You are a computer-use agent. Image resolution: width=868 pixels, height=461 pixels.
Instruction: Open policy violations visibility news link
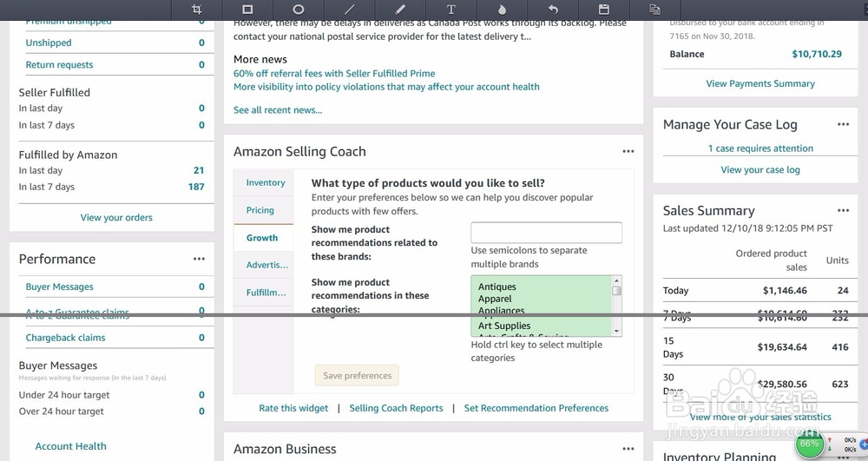point(386,87)
